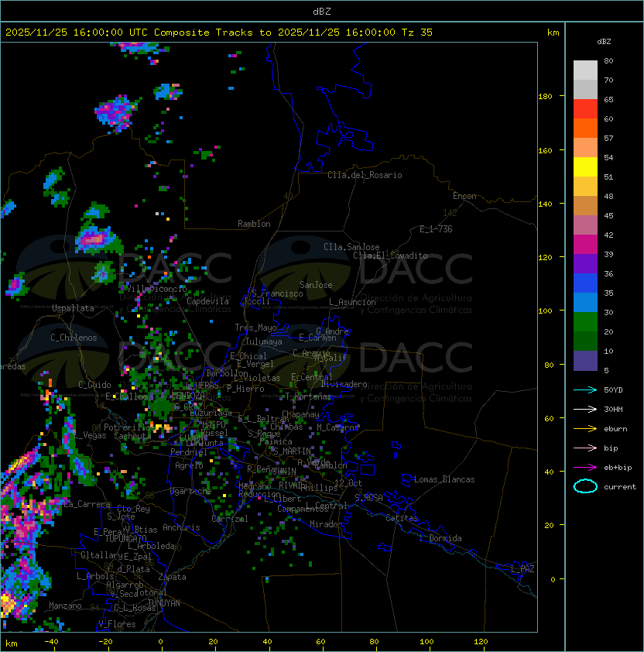
Task: Click the S_MARTIN label
Action: click(x=293, y=451)
